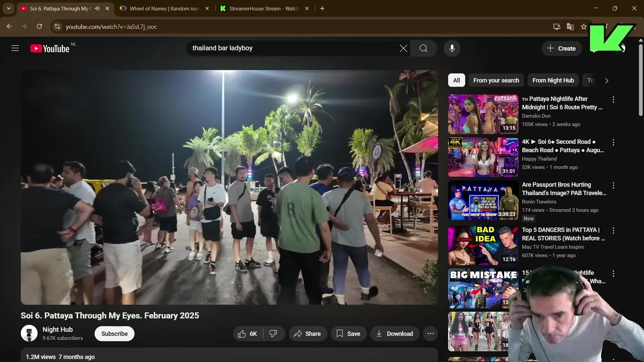Click the magnifier search button
The height and width of the screenshot is (362, 644).
[x=424, y=48]
